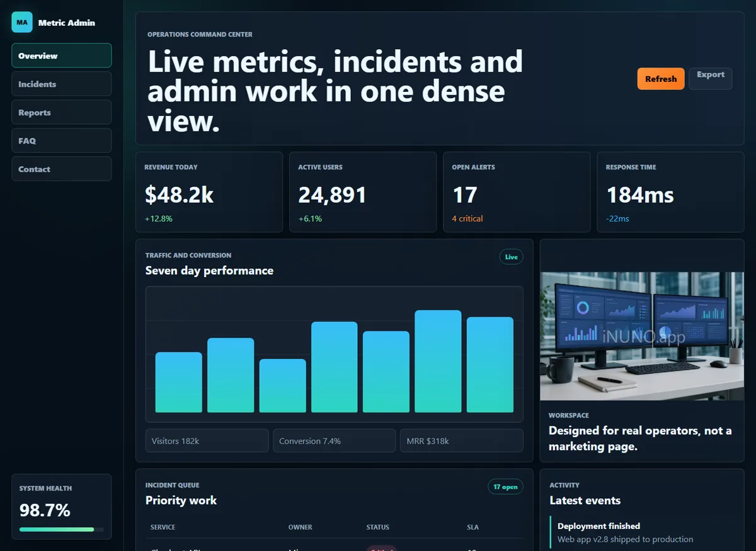Click the $48.2k revenue figure

click(179, 195)
